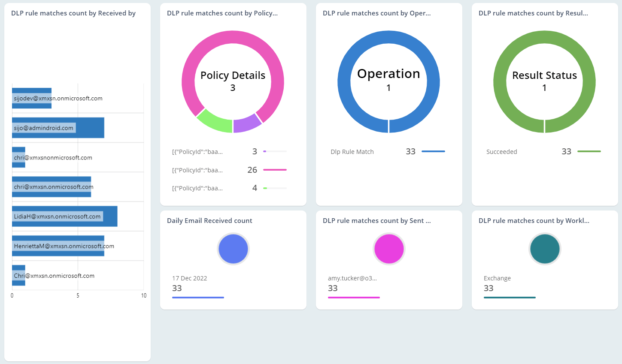Click the magenta circle icon on Sent card
The image size is (622, 364).
(389, 249)
